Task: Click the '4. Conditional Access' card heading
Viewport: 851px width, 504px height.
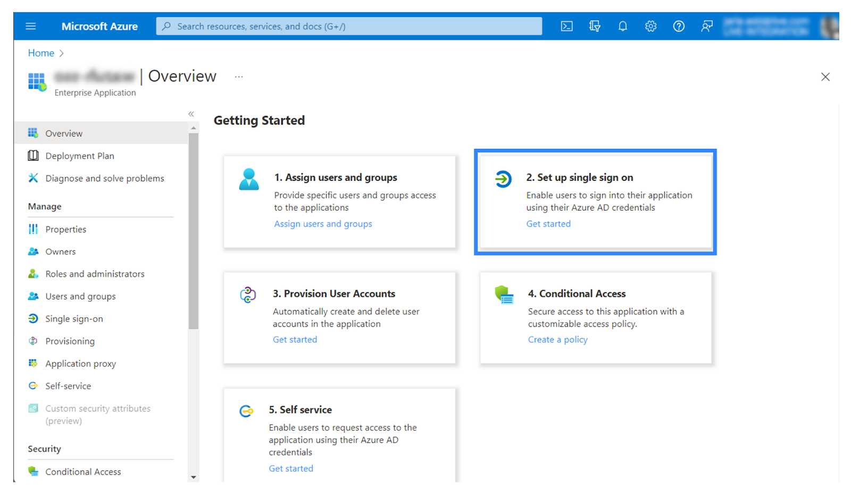Action: click(x=577, y=293)
